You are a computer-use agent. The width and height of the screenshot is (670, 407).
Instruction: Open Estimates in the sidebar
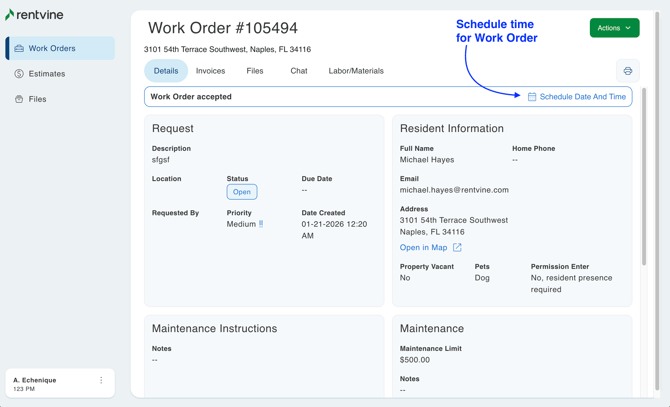[46, 74]
